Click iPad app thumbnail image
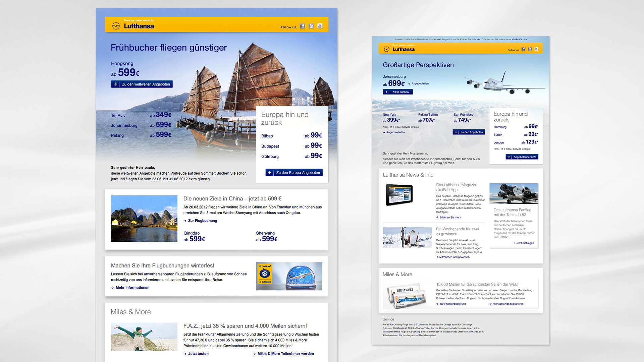The image size is (644, 362). tap(399, 195)
